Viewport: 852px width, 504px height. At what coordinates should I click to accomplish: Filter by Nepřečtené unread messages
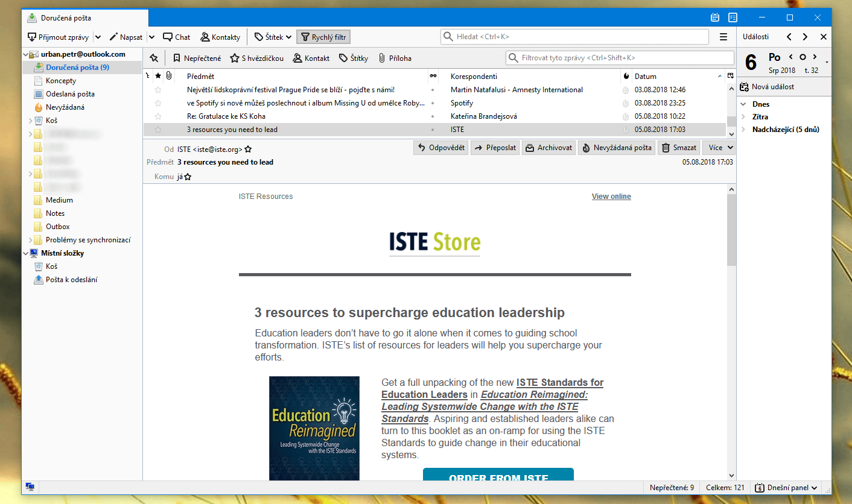[197, 58]
